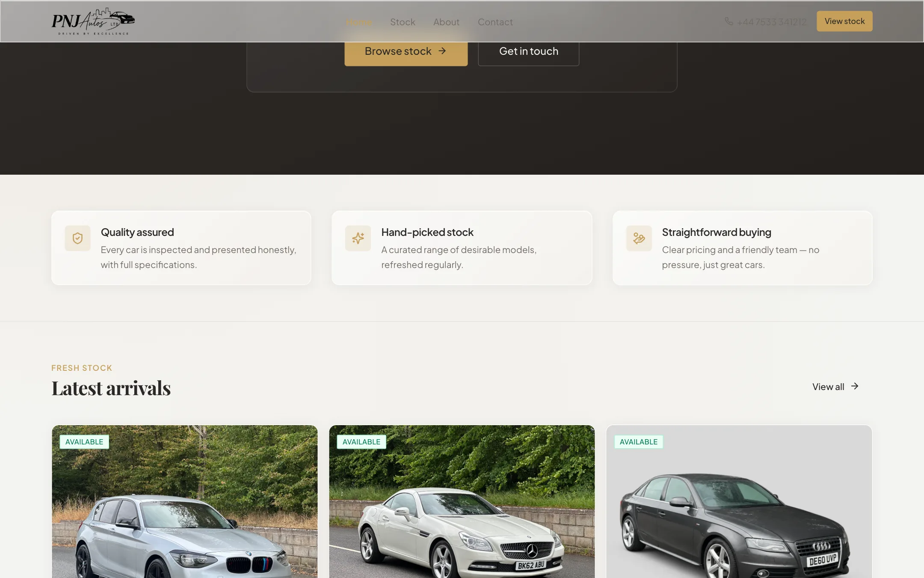
Task: Click the AVAILABLE badge on the Mercedes
Action: (361, 442)
